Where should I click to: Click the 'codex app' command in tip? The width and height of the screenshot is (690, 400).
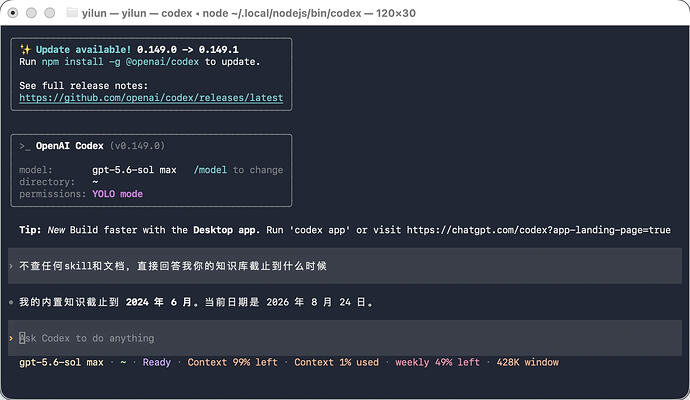coord(320,230)
